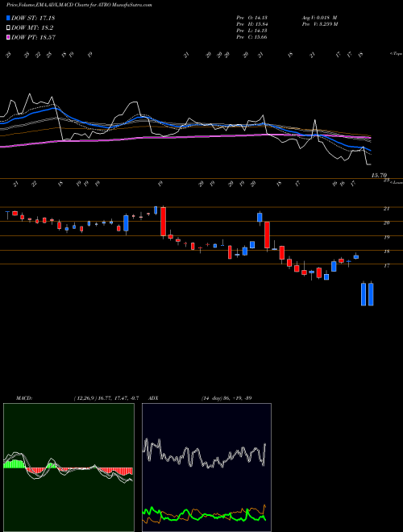This screenshot has height=532, width=403.
Task: Click the 'Pre O: 14.13' value
Action: [x=251, y=18]
